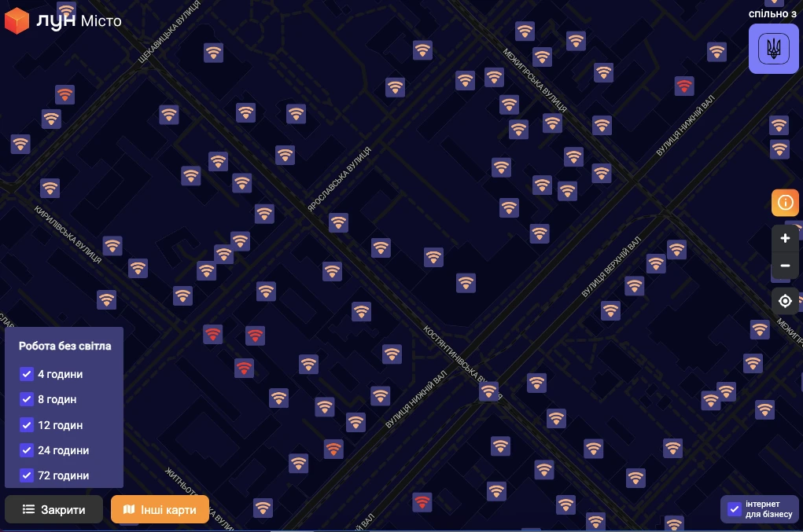Image resolution: width=803 pixels, height=532 pixels.
Task: Toggle the 24 години checkbox
Action: pyautogui.click(x=26, y=450)
